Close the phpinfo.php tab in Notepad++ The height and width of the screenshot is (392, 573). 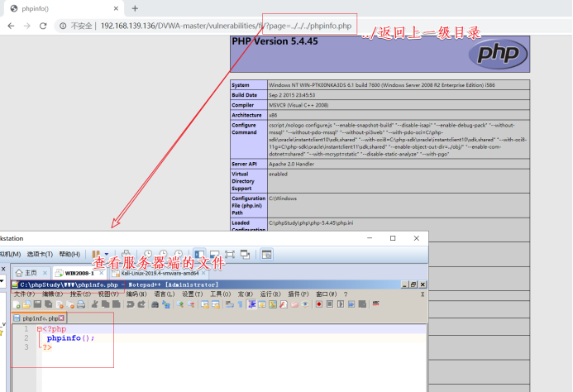tap(61, 318)
